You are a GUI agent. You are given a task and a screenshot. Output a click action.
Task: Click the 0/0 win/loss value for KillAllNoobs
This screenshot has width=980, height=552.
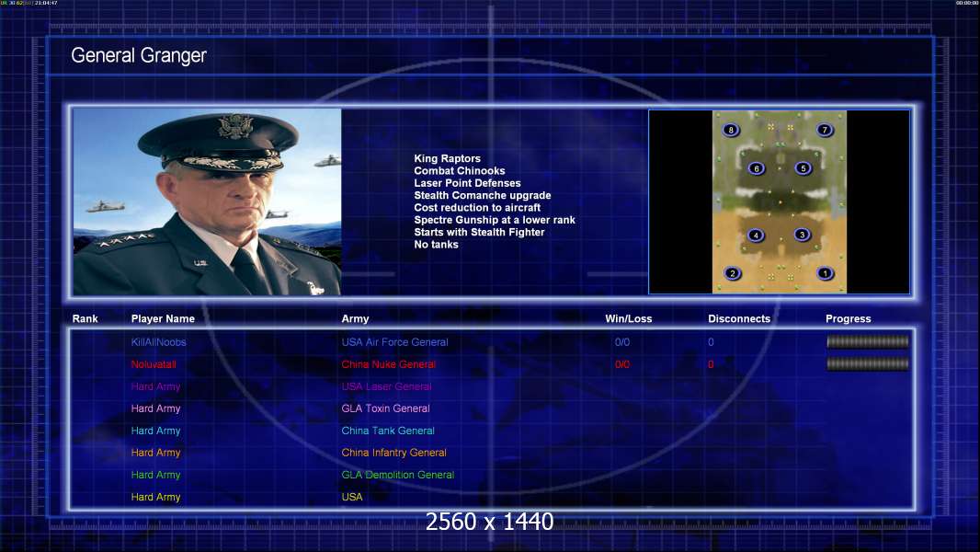[x=621, y=342]
